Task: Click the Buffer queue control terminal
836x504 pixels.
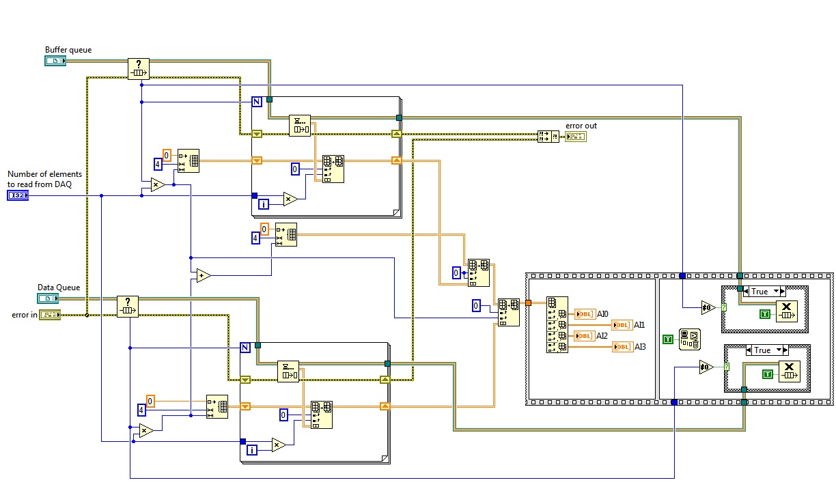Action: pos(55,61)
